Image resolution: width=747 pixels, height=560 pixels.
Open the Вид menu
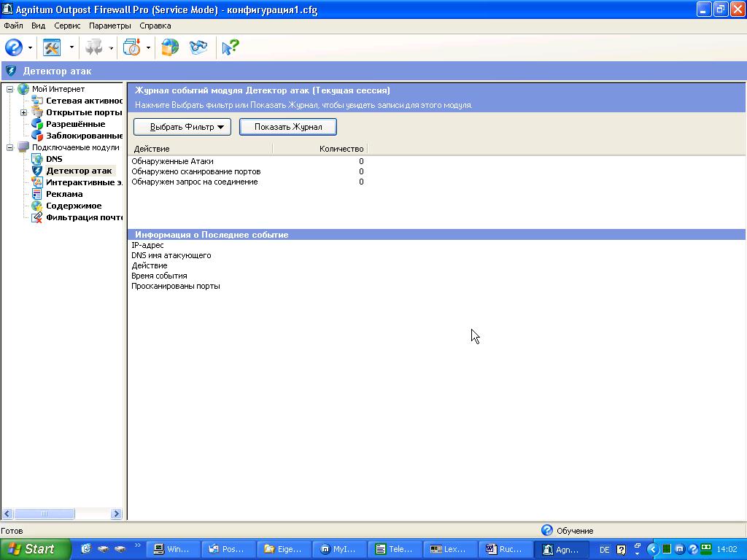pos(38,26)
